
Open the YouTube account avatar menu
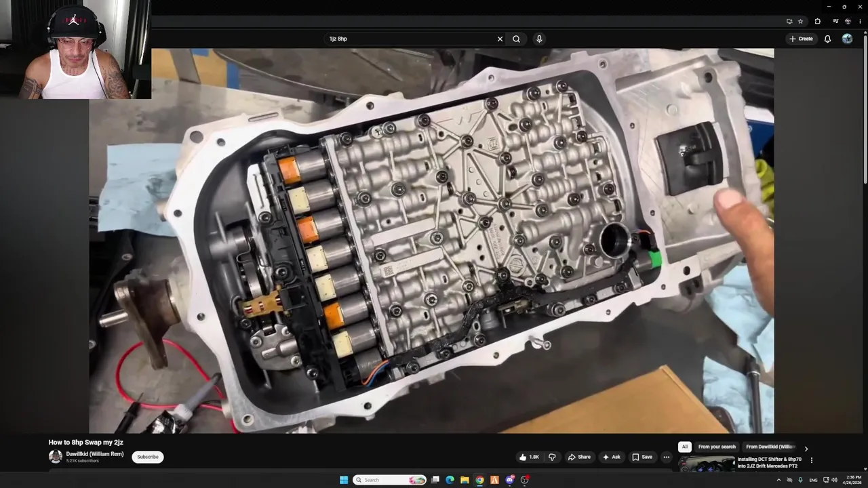click(x=847, y=39)
